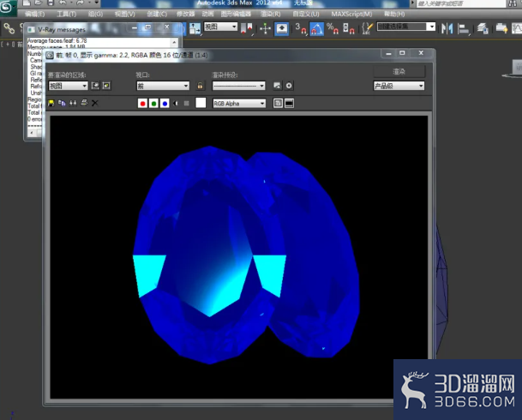Toggle the UI overlay button next to RGB Alpha
522x420 pixels.
coord(278,103)
